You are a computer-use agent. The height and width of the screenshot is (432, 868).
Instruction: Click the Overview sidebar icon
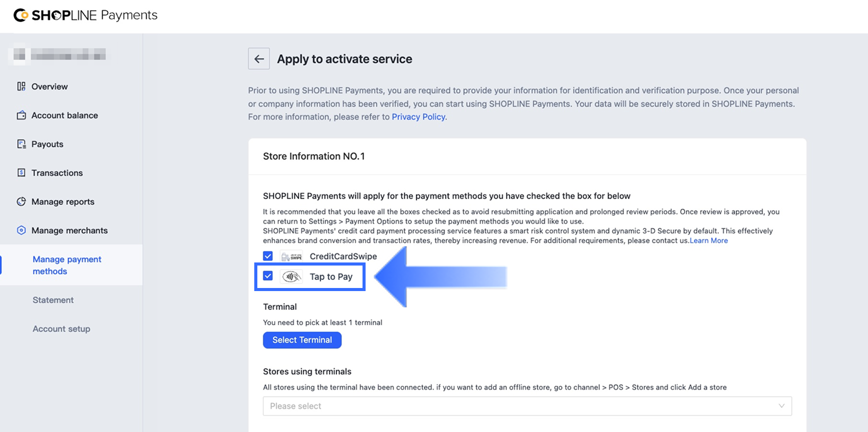[x=21, y=86]
